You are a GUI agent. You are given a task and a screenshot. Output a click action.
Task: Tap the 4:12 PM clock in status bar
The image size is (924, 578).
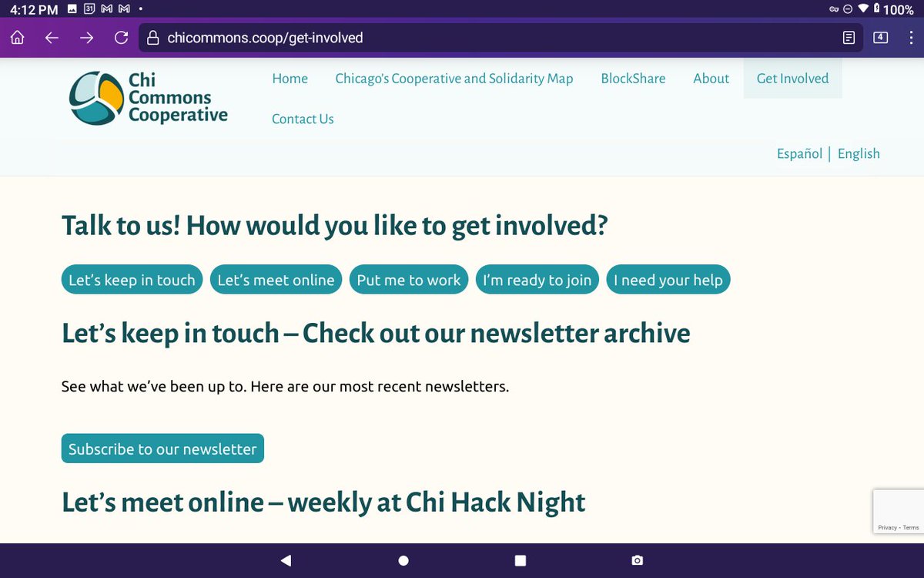(x=33, y=9)
